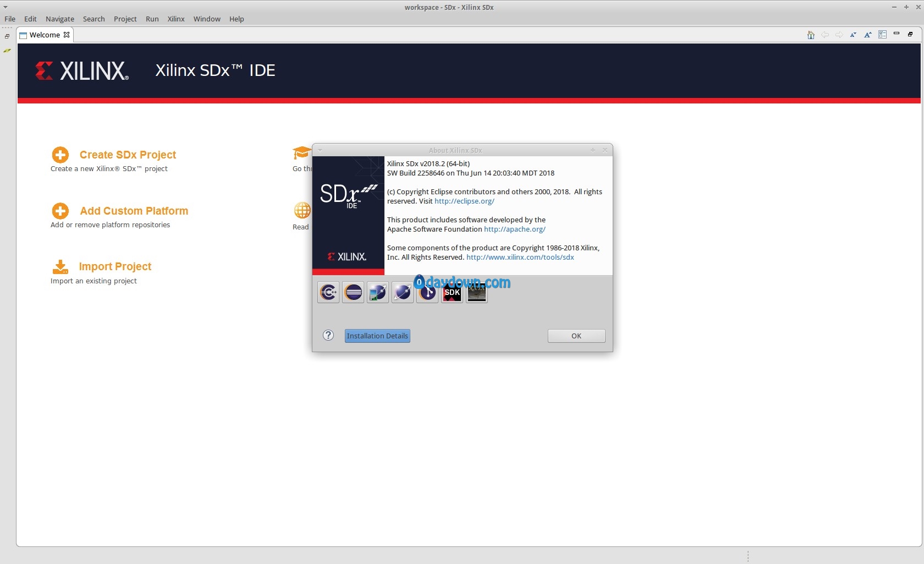This screenshot has height=564, width=924.
Task: Go to Welcome home page icon
Action: [811, 35]
